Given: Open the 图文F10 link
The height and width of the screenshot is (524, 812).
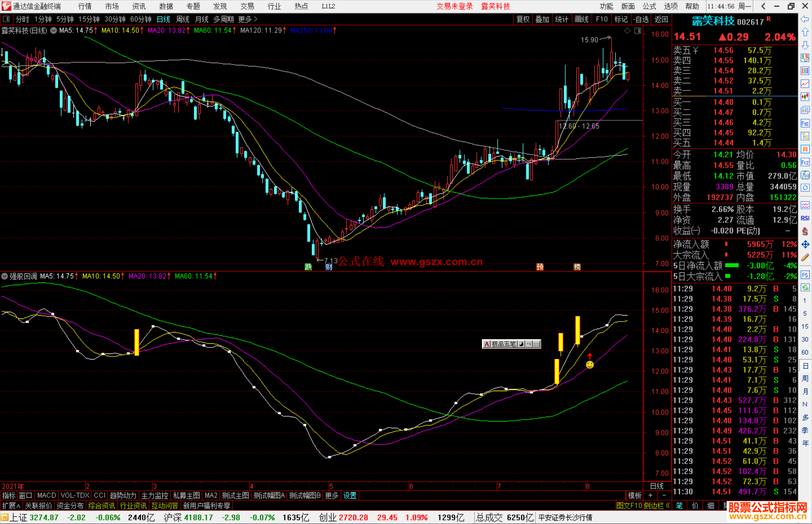Looking at the screenshot, I should 629,506.
